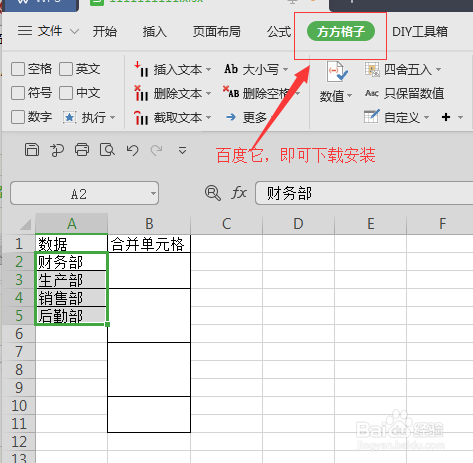Click the select-all corner triangle
The image size is (473, 463).
[x=25, y=224]
